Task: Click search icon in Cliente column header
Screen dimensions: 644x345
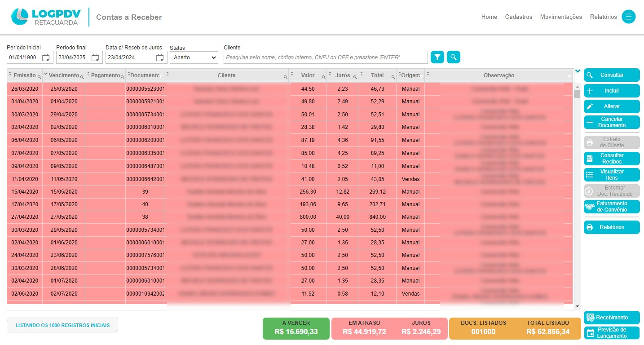Action: pyautogui.click(x=285, y=77)
